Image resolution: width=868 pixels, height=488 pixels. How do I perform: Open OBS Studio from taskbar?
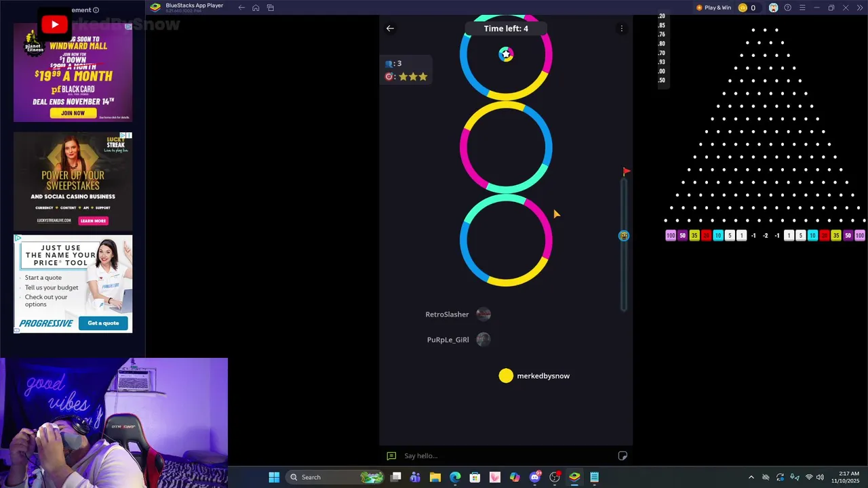tap(555, 477)
